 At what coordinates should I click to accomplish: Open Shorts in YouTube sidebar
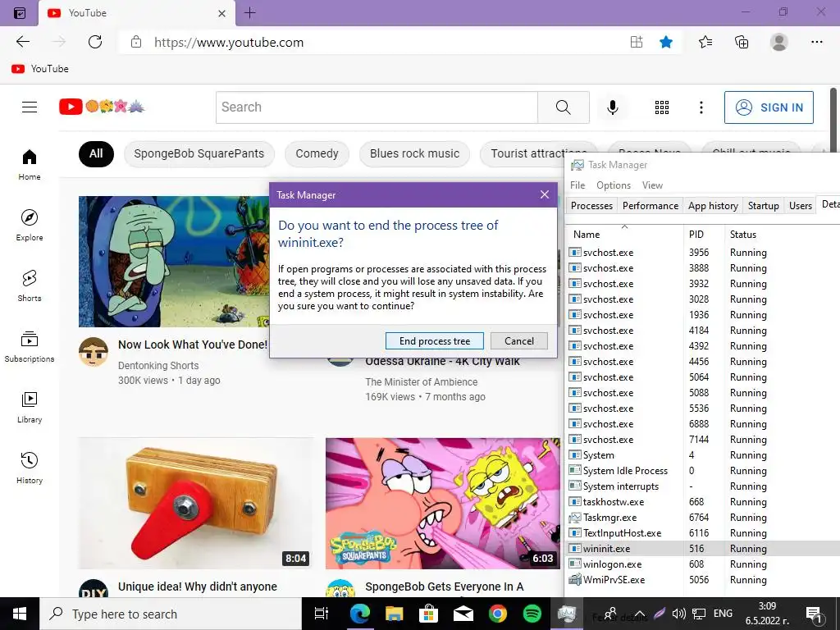tap(30, 285)
